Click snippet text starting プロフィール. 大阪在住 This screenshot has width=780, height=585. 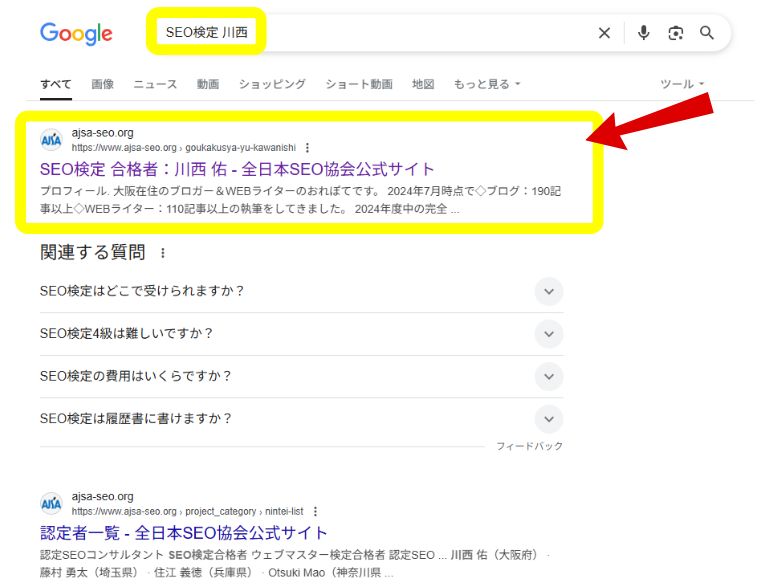tap(300, 200)
